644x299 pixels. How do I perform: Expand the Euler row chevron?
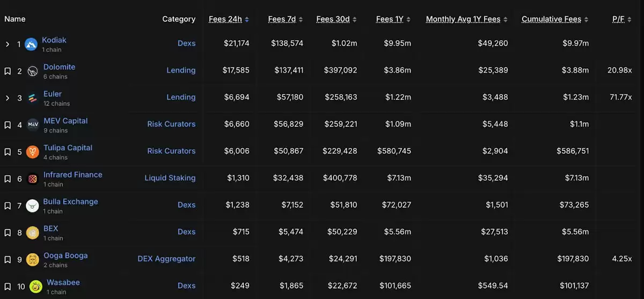8,98
